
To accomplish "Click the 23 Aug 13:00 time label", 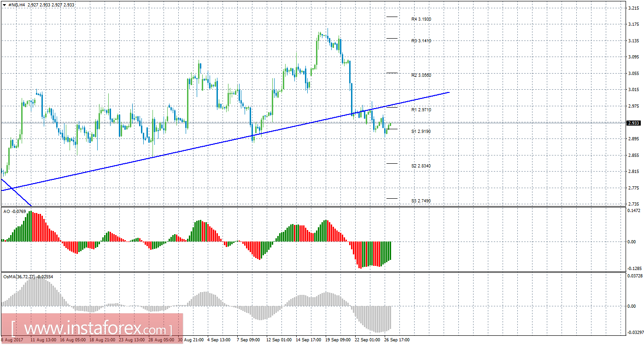I will point(133,340).
